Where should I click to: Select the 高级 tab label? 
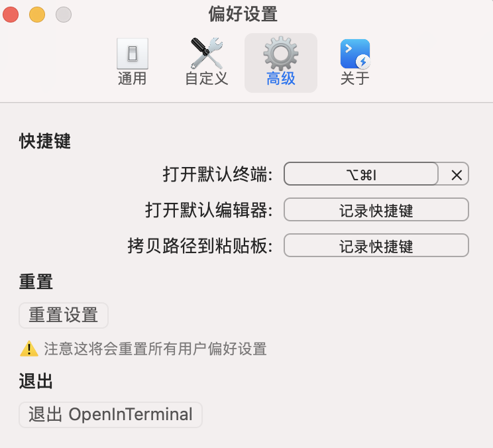(x=281, y=79)
